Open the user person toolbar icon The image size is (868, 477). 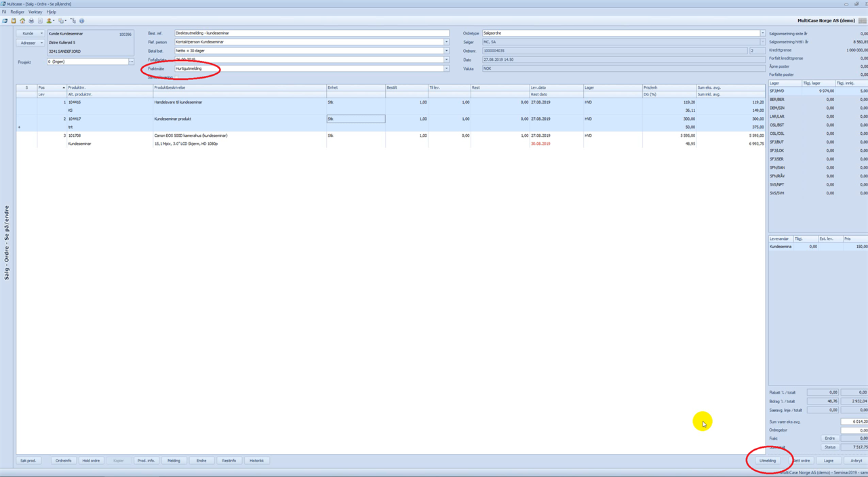pos(50,21)
